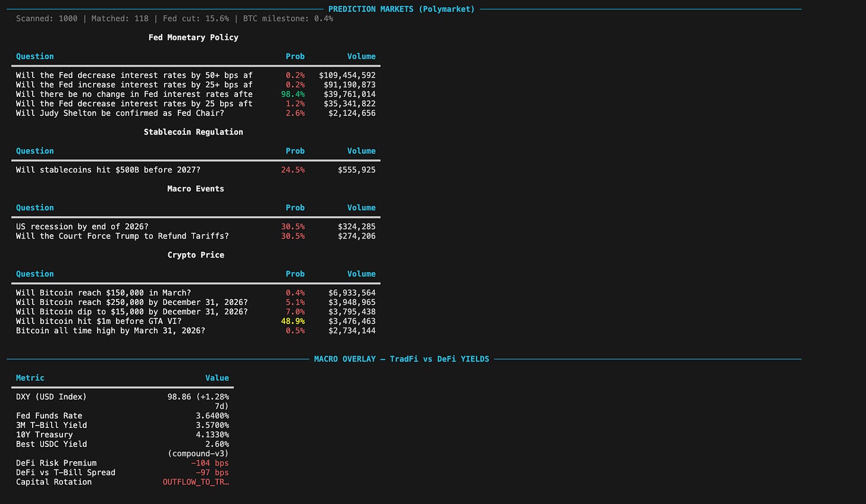Select the Bitcoin dip to $15,000 question

tap(132, 312)
